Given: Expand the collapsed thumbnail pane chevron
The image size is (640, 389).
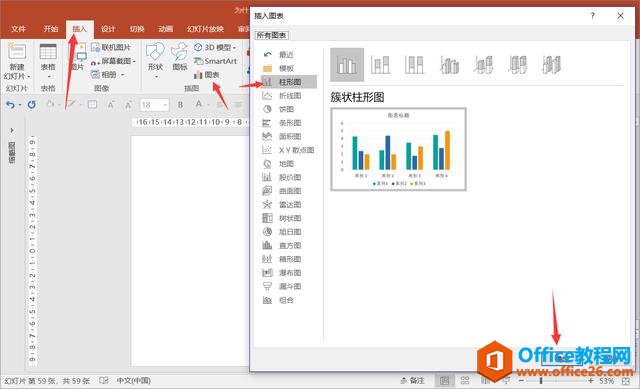Looking at the screenshot, I should [x=12, y=130].
